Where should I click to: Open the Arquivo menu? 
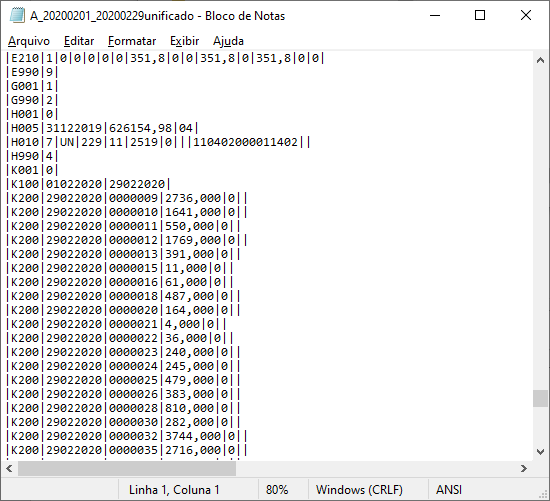tap(29, 41)
